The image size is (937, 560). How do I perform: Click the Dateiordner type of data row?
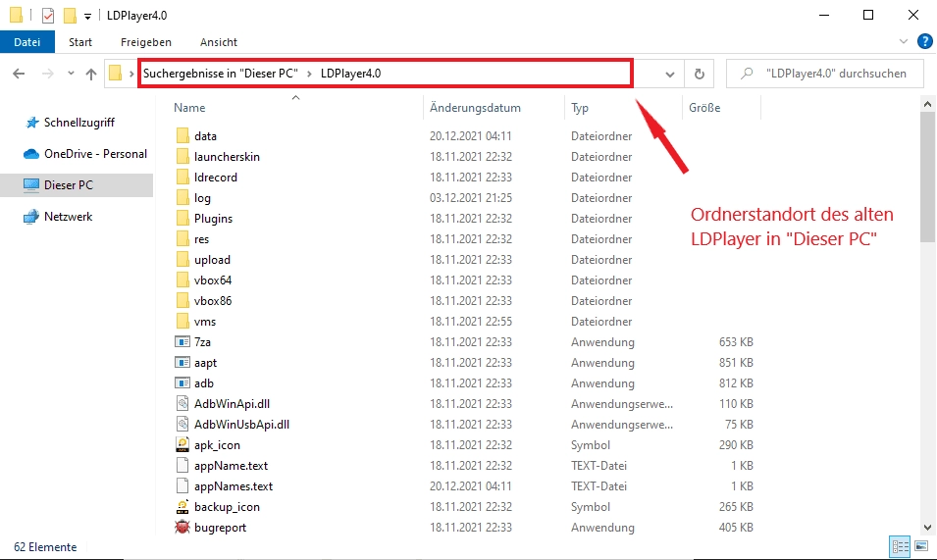click(x=601, y=136)
